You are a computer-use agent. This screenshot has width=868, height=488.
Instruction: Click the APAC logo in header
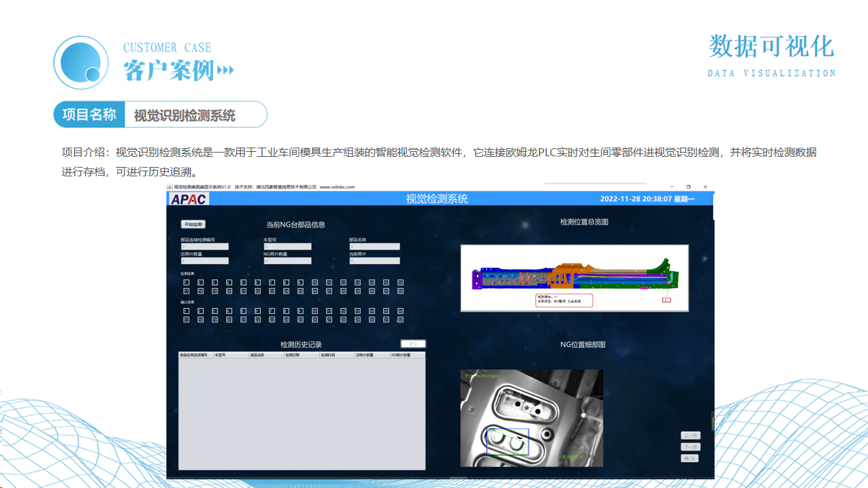[189, 199]
